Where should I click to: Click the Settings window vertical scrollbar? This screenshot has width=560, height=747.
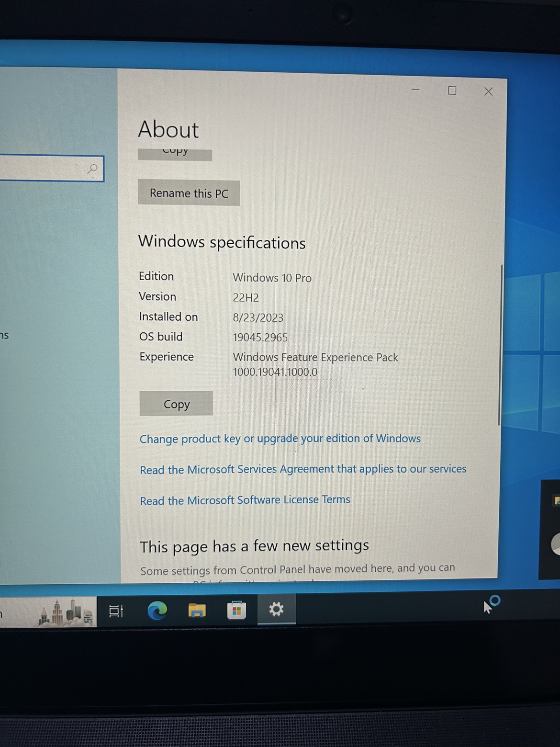(x=500, y=345)
